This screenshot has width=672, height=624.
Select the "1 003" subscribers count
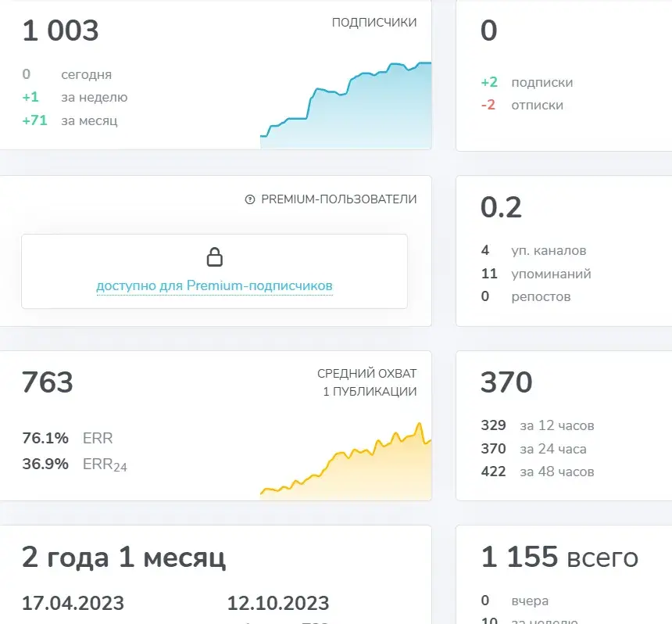[x=60, y=30]
